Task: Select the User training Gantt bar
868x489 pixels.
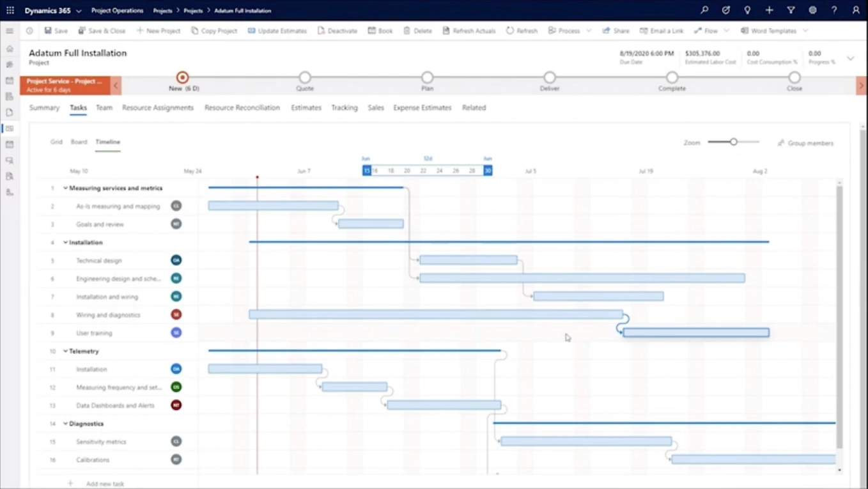Action: [695, 333]
